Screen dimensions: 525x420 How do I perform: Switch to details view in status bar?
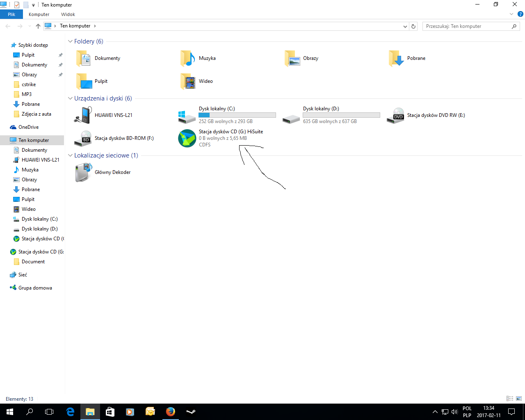pos(510,399)
